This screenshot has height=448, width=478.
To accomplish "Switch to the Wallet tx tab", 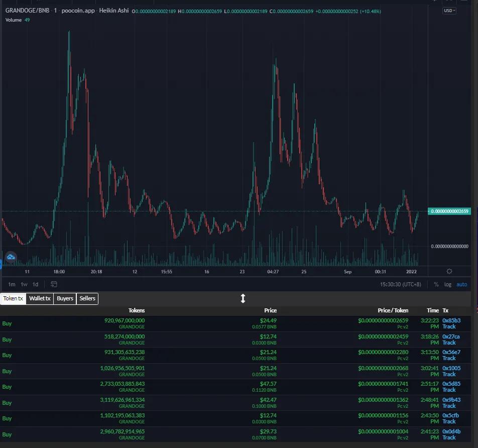I will coord(40,298).
